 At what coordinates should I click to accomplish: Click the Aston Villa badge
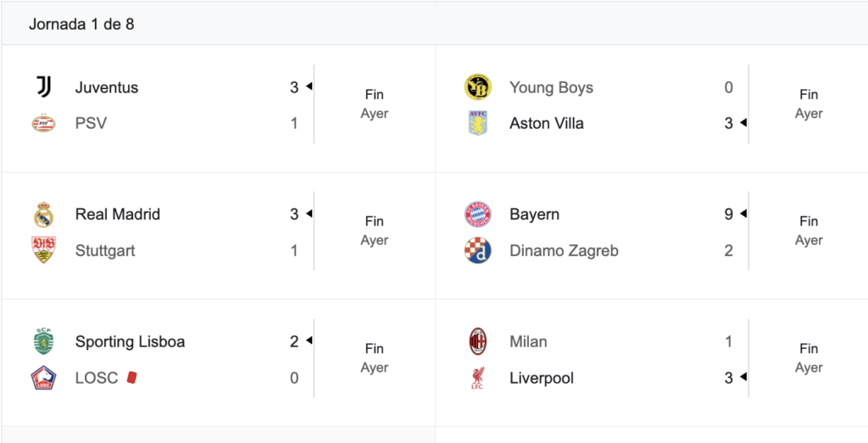[478, 123]
